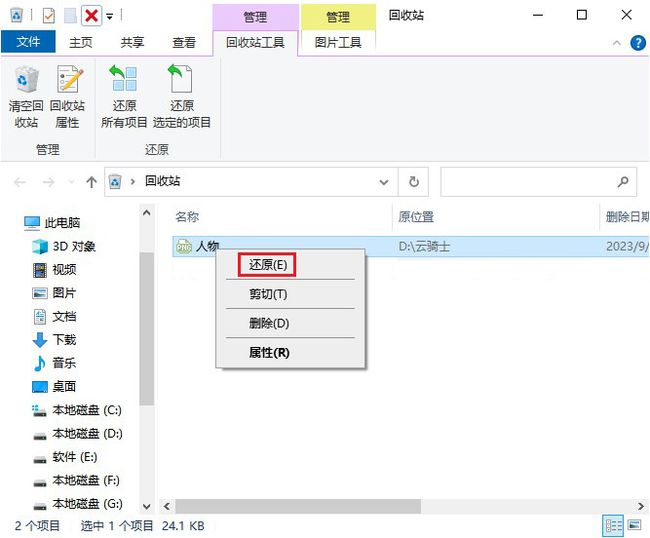Open 桌面 in the navigation pane
Image resolution: width=650 pixels, height=538 pixels.
[54, 387]
